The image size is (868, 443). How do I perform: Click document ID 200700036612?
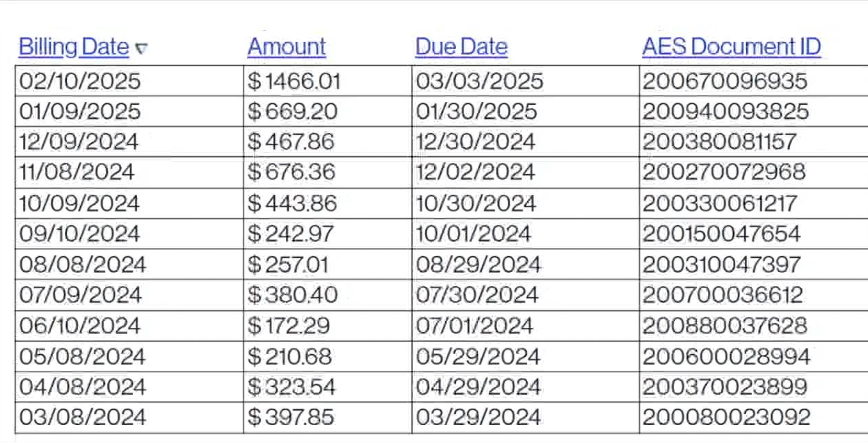pyautogui.click(x=754, y=295)
